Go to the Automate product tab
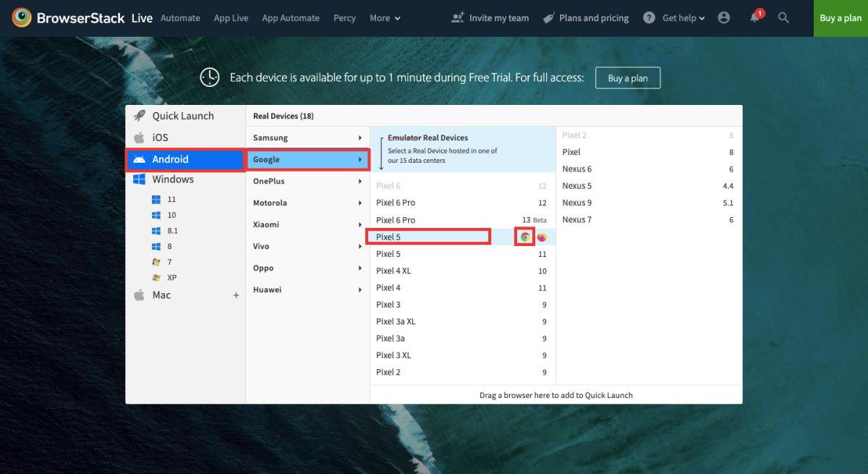Viewport: 868px width, 474px height. point(180,18)
